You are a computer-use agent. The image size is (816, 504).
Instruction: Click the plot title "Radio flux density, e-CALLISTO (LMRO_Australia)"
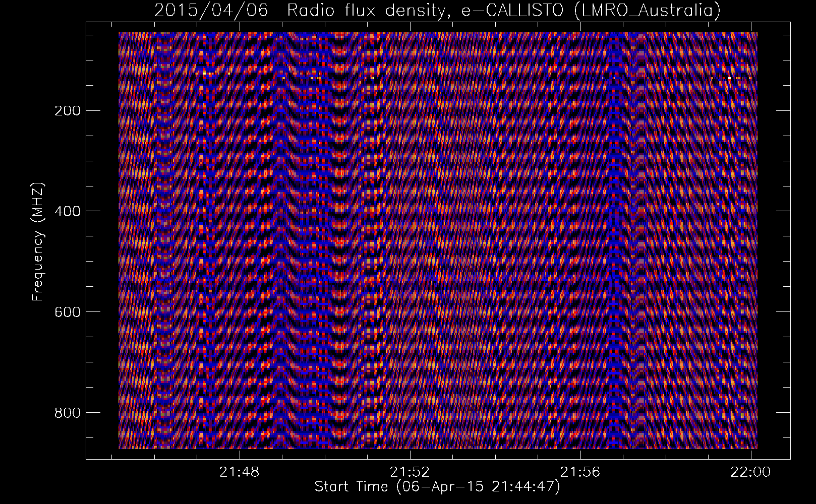(x=504, y=10)
